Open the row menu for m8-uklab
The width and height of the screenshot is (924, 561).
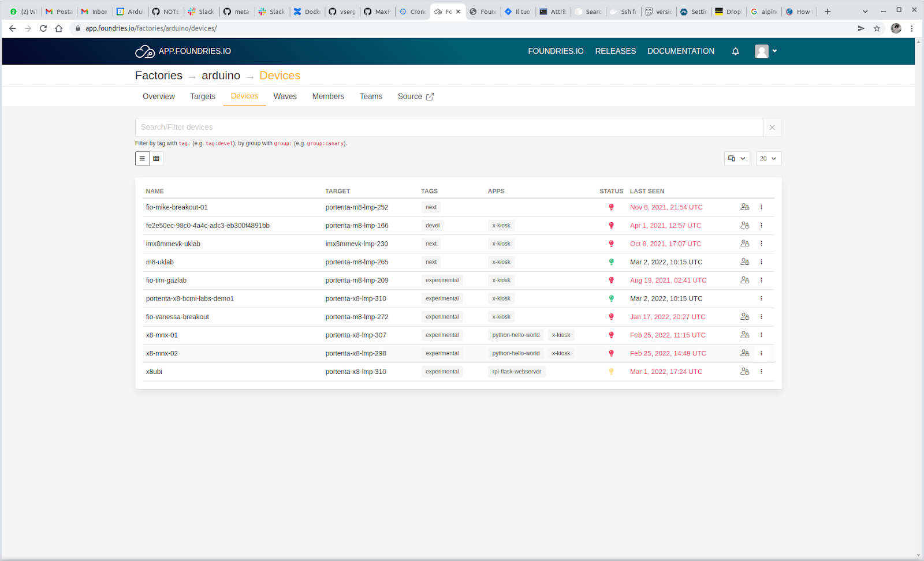pos(761,262)
